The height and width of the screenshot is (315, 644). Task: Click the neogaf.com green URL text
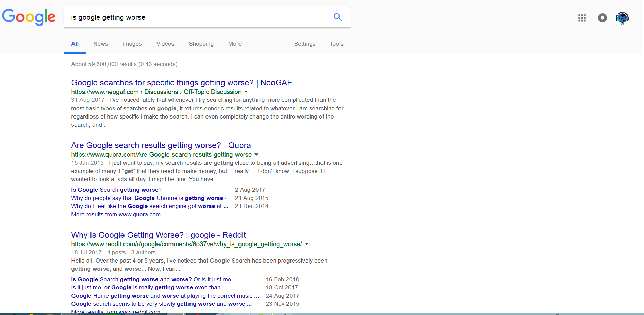(156, 92)
